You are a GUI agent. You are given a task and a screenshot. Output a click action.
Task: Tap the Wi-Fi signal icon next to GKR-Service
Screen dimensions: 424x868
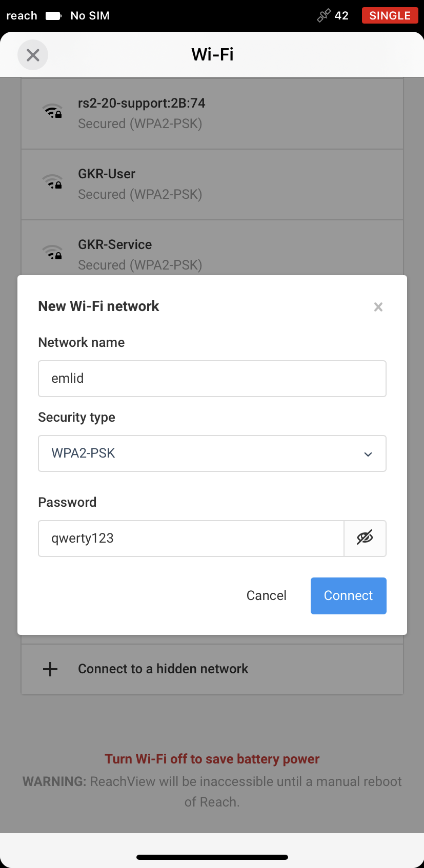52,252
